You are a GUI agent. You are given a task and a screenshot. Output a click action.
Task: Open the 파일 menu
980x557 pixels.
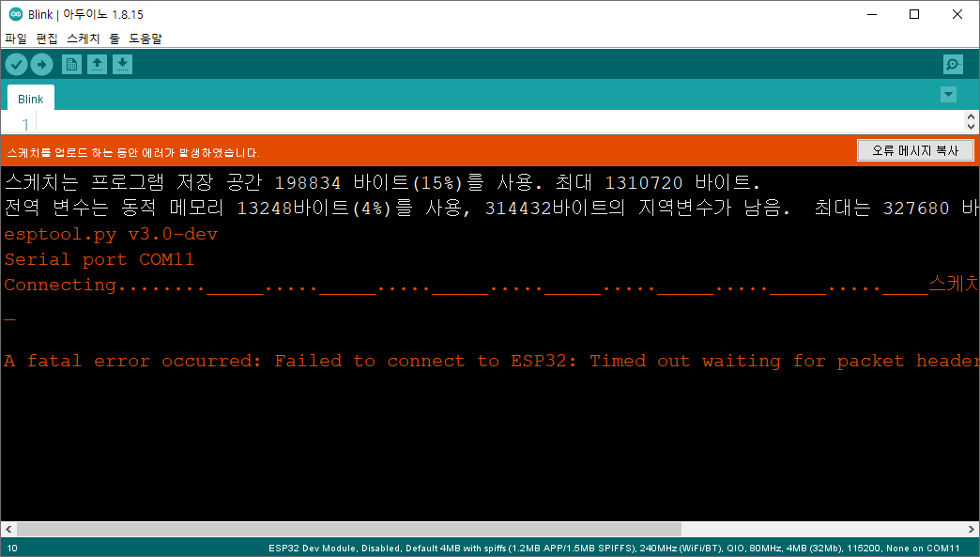pyautogui.click(x=16, y=39)
